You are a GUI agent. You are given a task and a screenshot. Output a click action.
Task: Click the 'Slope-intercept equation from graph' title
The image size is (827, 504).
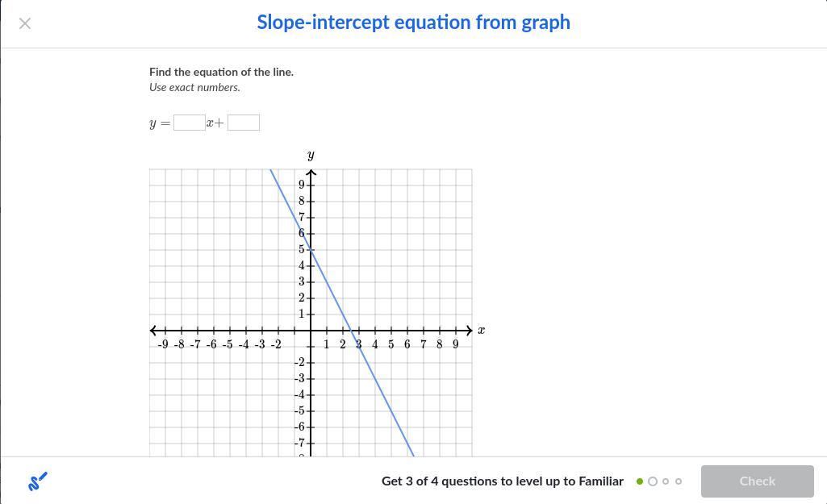[413, 23]
